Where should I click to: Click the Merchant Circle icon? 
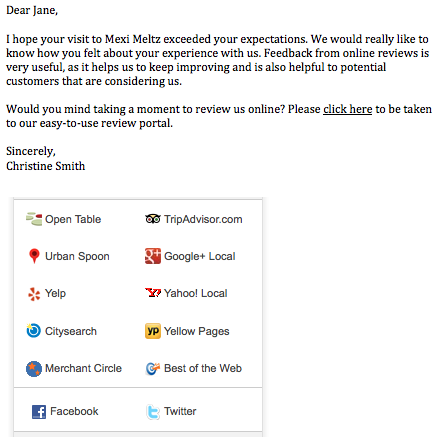point(34,369)
